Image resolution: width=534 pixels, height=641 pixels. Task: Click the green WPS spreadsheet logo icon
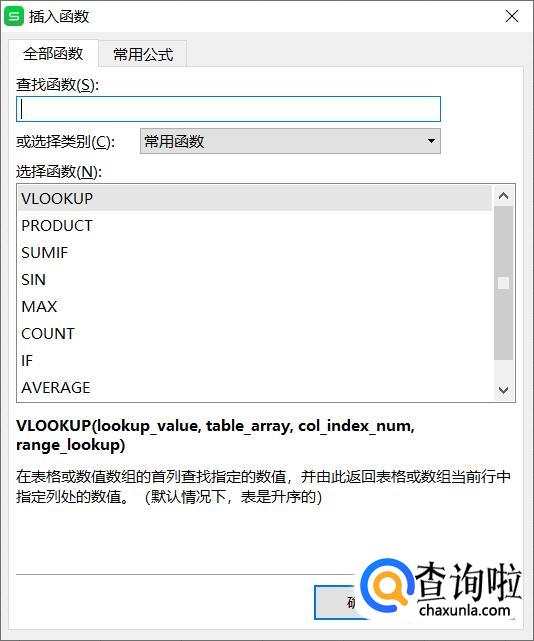click(x=14, y=16)
